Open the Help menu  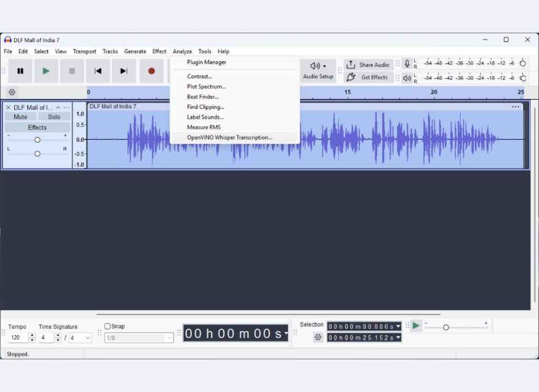coord(223,52)
